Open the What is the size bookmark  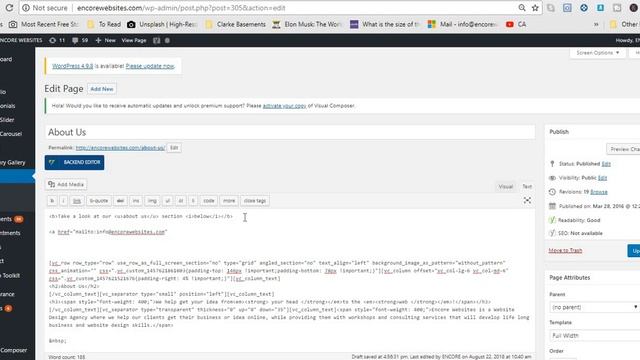tap(384, 24)
